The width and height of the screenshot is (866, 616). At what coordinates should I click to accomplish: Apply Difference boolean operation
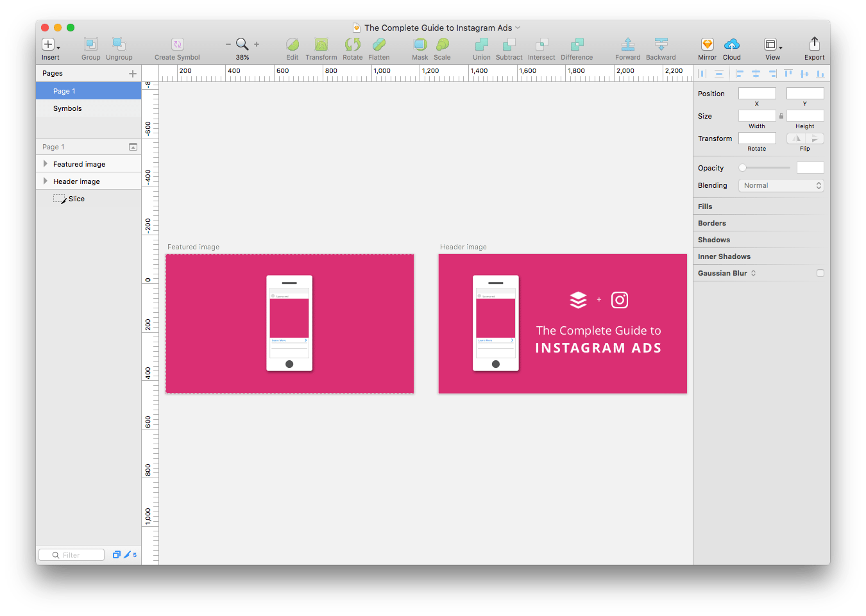point(577,44)
